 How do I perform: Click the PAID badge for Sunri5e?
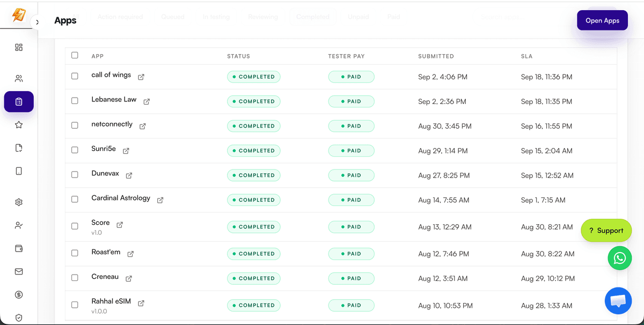coord(352,151)
